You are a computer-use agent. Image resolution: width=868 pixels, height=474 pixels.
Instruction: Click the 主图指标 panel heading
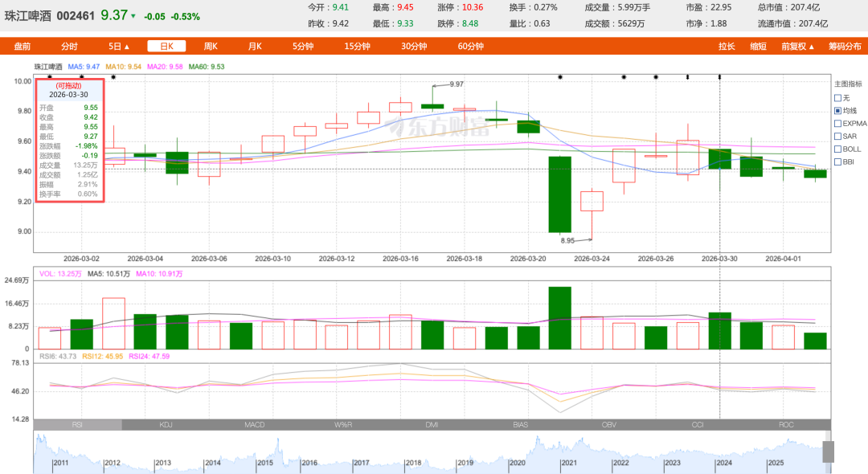848,84
